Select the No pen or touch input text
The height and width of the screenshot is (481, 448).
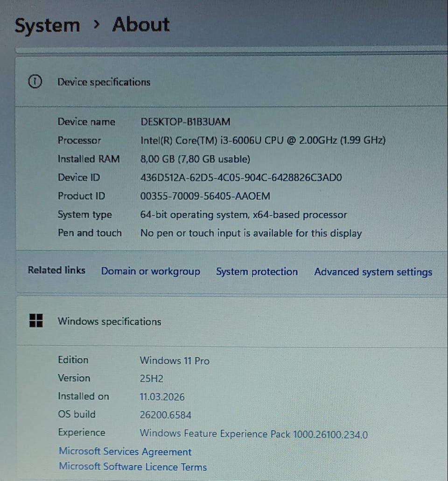pyautogui.click(x=251, y=233)
